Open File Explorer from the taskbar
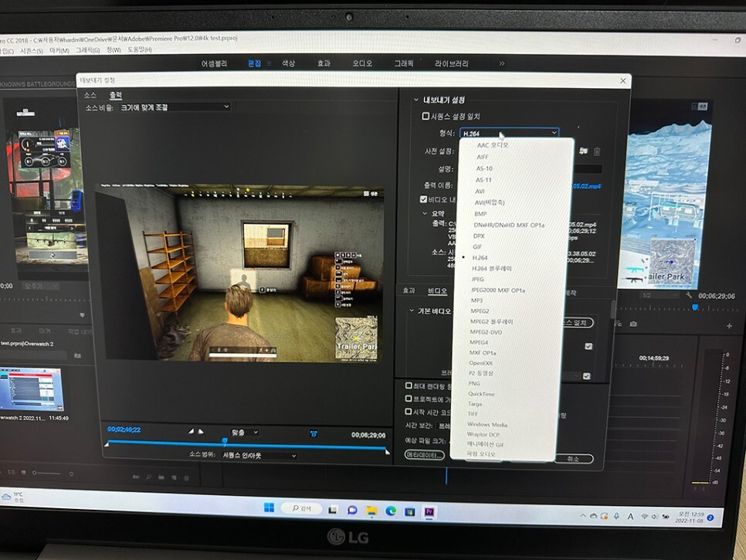 click(x=371, y=511)
